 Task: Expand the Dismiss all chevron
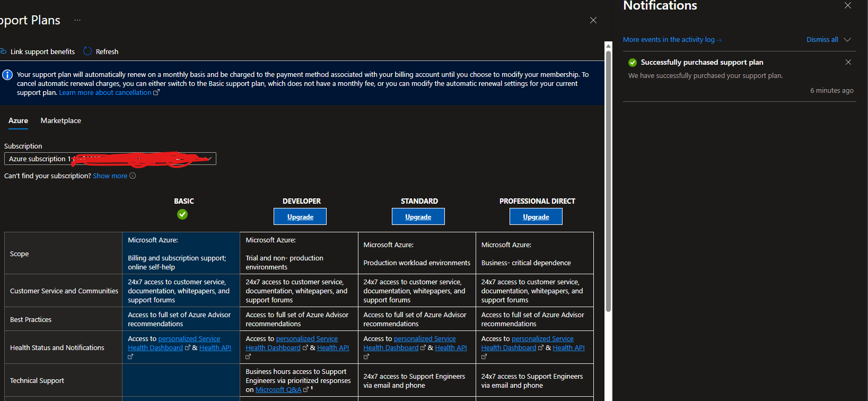(x=847, y=40)
